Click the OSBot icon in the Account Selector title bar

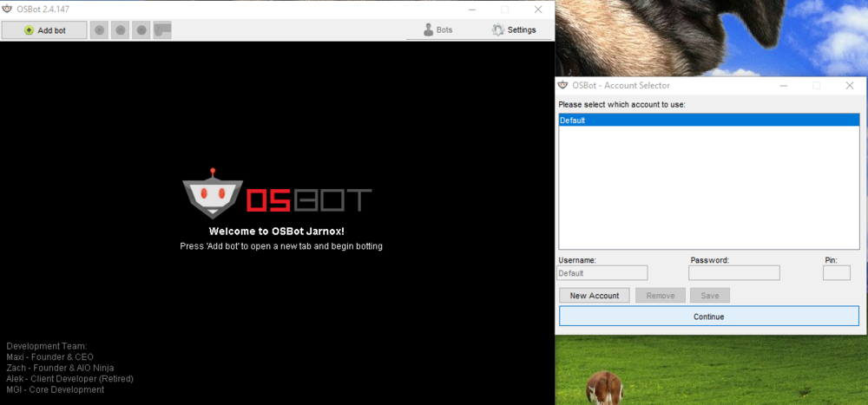pos(563,85)
